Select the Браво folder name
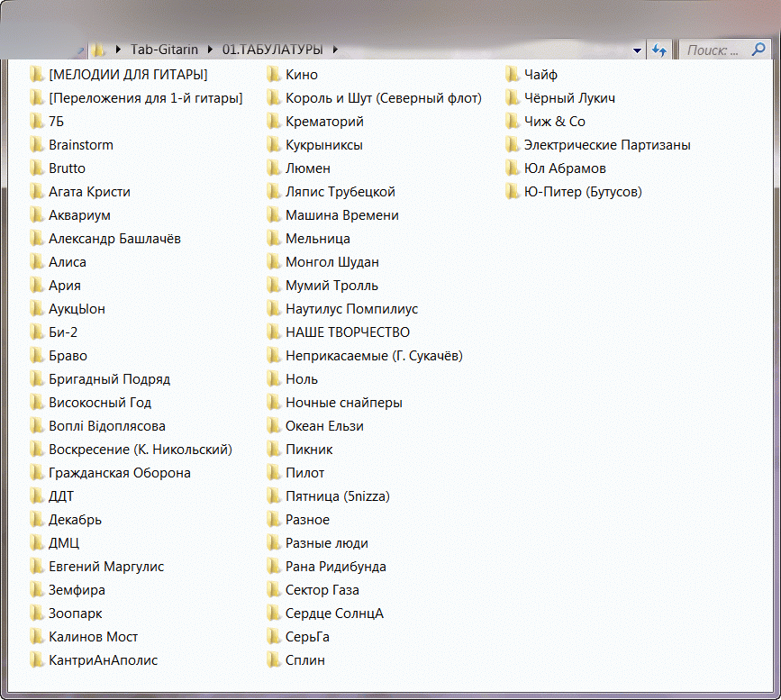 pos(68,356)
